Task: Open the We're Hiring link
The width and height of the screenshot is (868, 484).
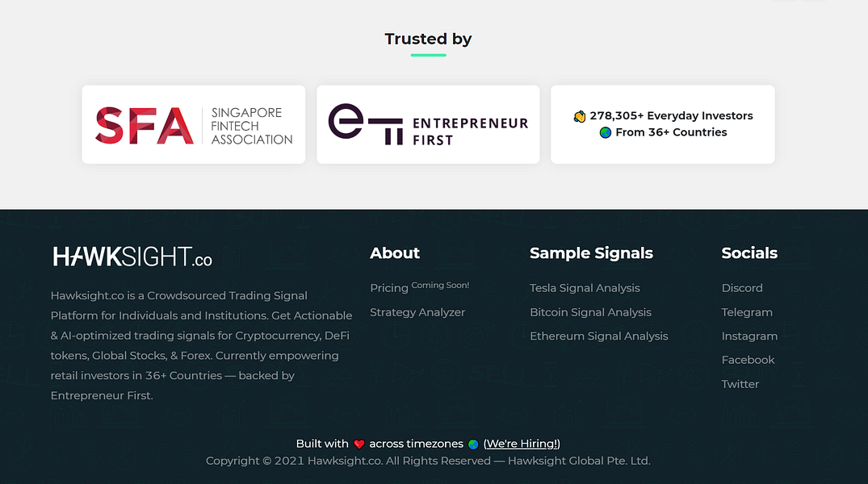Action: coord(522,443)
